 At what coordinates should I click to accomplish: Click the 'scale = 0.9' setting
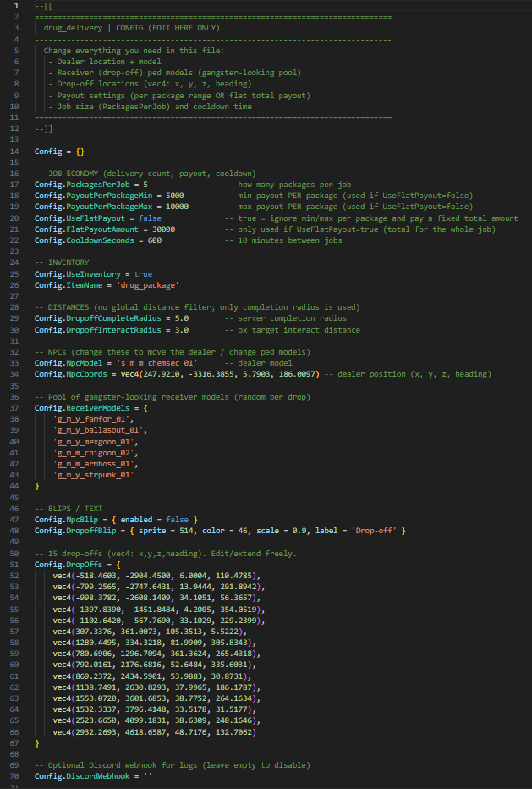pos(283,531)
